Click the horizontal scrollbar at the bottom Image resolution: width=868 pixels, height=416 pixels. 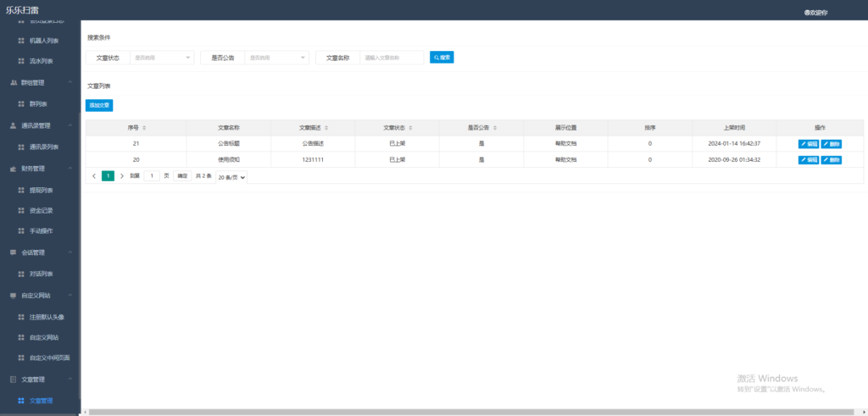[x=470, y=412]
